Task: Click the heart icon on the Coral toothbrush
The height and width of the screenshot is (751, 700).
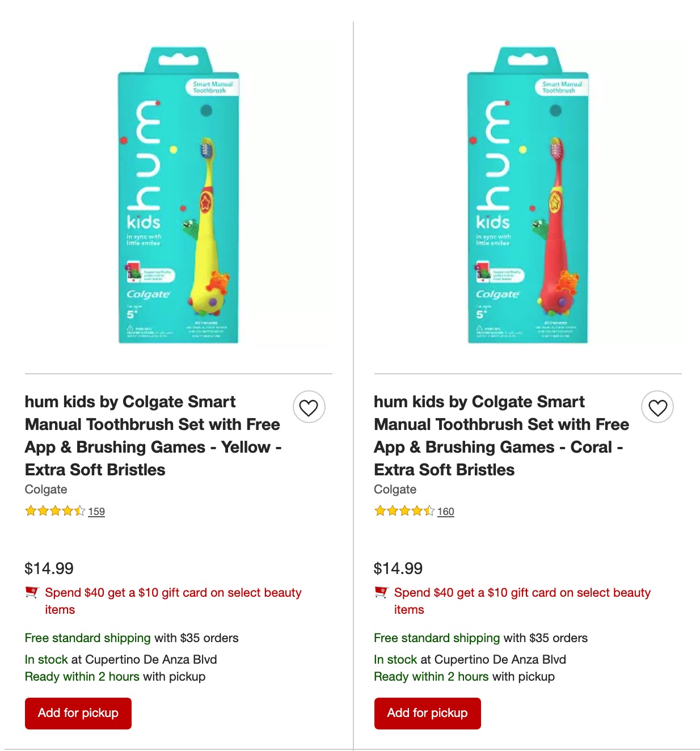Action: coord(659,407)
